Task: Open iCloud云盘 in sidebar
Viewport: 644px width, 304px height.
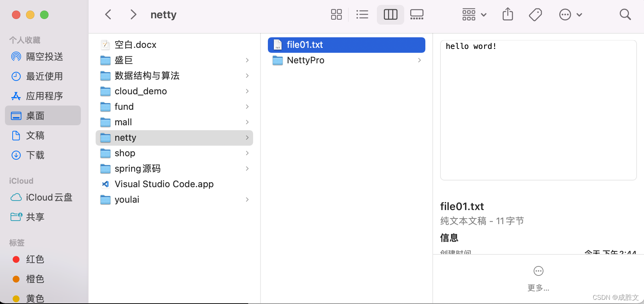Action: tap(43, 197)
